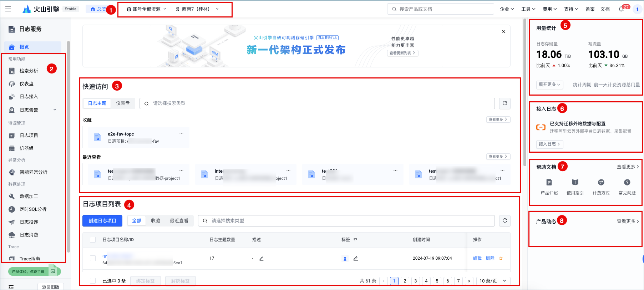Image resolution: width=644 pixels, height=290 pixels.
Task: Open 机器组 in the sidebar
Action: (x=26, y=148)
